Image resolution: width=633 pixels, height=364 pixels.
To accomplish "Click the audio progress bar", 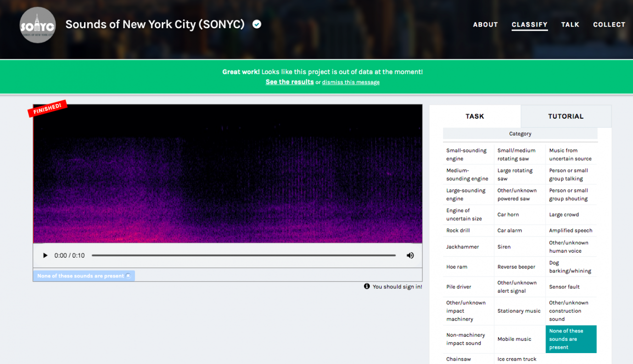I will (244, 256).
